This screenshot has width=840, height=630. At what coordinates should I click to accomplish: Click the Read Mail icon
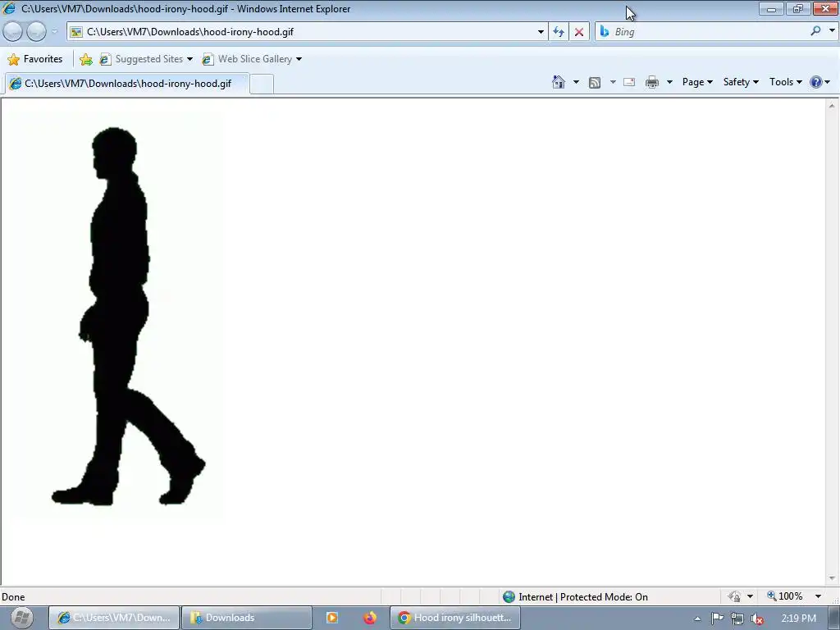tap(629, 82)
